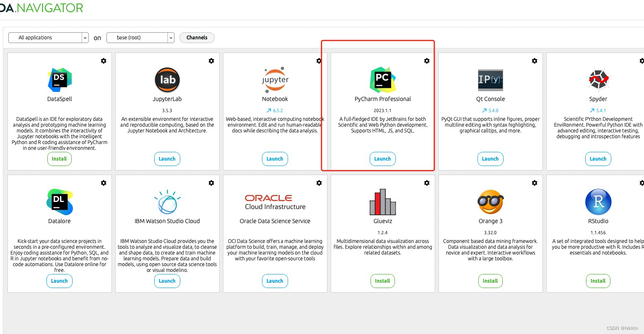Click Glueviz version text 1.2.4
The image size is (644, 334).
point(383,233)
